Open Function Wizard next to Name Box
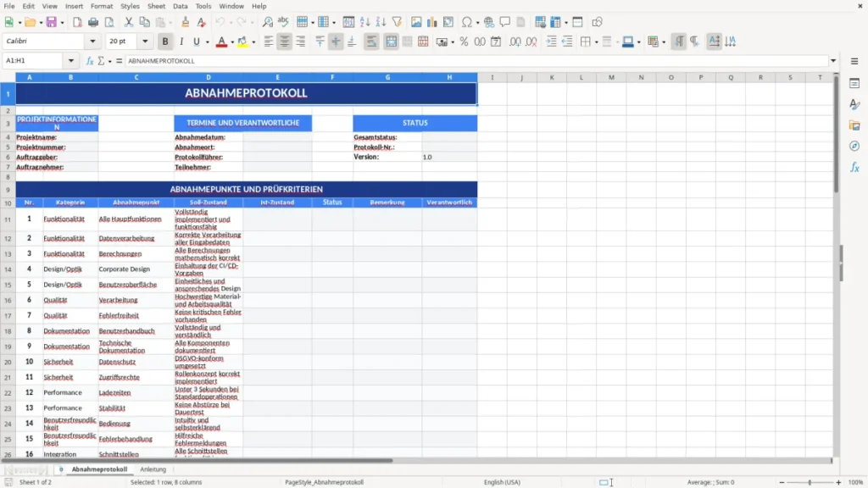The width and height of the screenshot is (868, 488). pyautogui.click(x=90, y=61)
